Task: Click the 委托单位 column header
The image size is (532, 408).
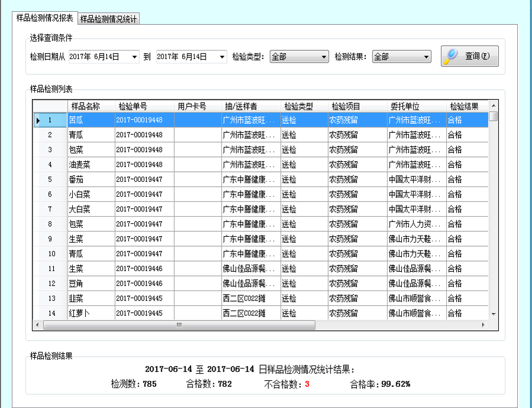Action: [405, 107]
